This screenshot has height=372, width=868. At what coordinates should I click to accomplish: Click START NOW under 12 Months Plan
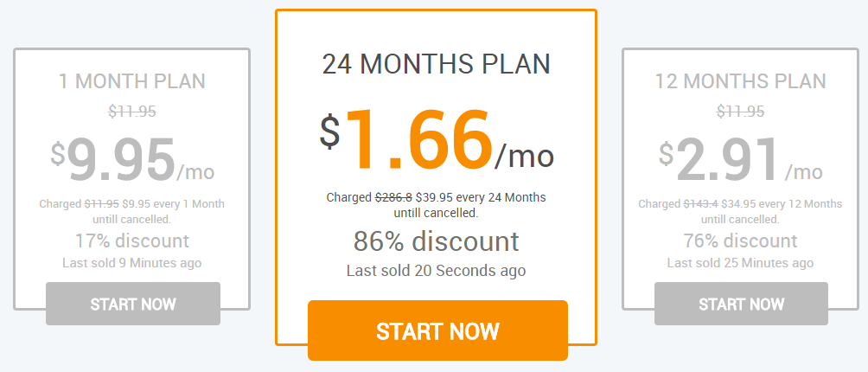(741, 304)
